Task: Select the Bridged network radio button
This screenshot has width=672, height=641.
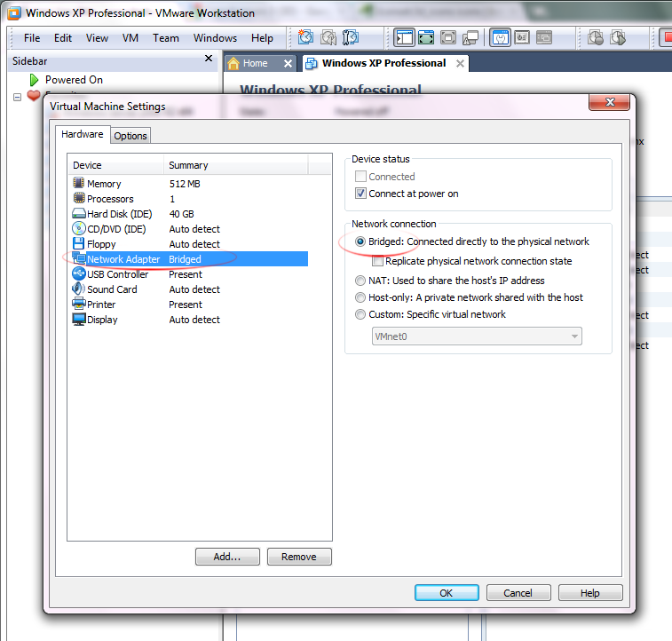Action: [x=360, y=241]
